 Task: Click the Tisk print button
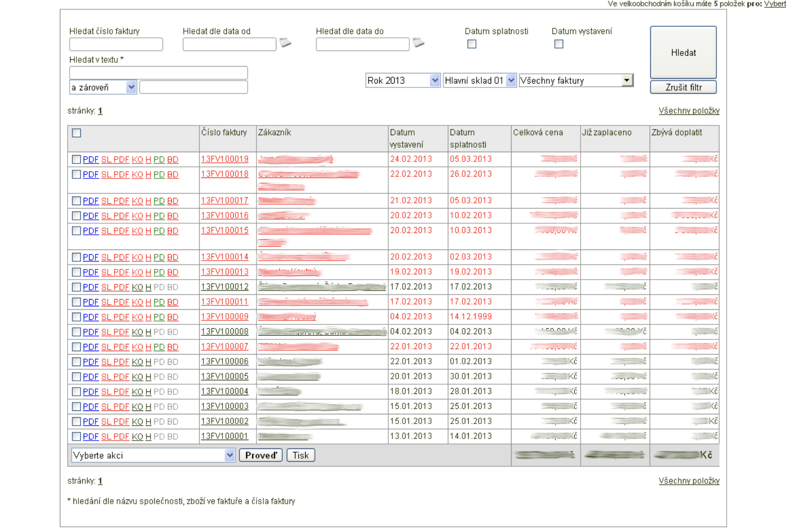pyautogui.click(x=300, y=456)
